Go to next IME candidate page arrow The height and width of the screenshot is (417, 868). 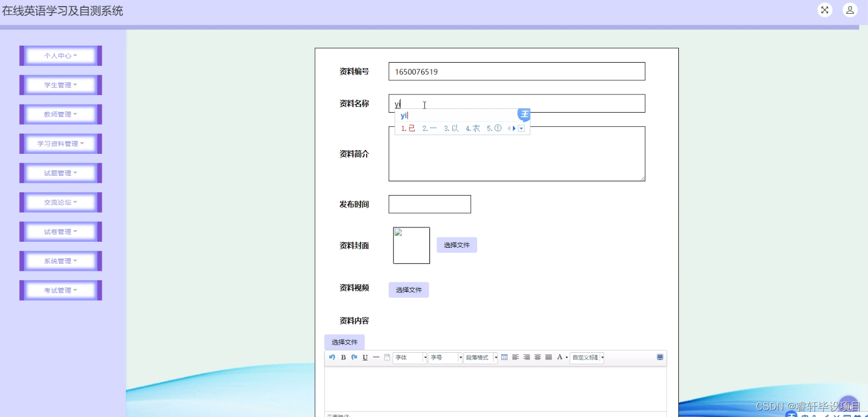(515, 129)
